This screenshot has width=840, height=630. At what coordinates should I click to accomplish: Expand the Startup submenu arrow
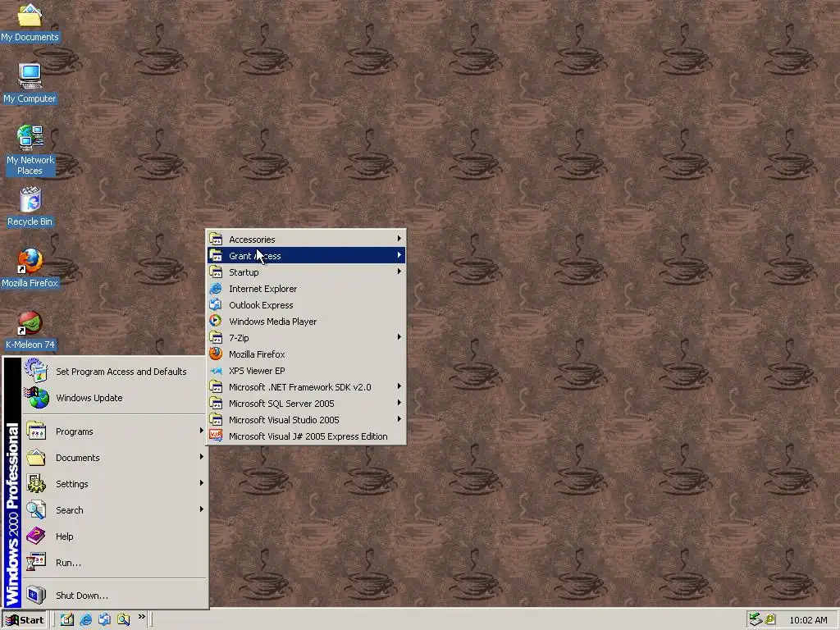(399, 272)
